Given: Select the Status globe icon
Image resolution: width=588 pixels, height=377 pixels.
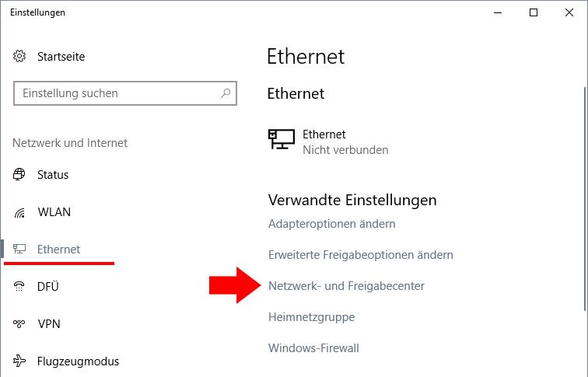Looking at the screenshot, I should (19, 174).
